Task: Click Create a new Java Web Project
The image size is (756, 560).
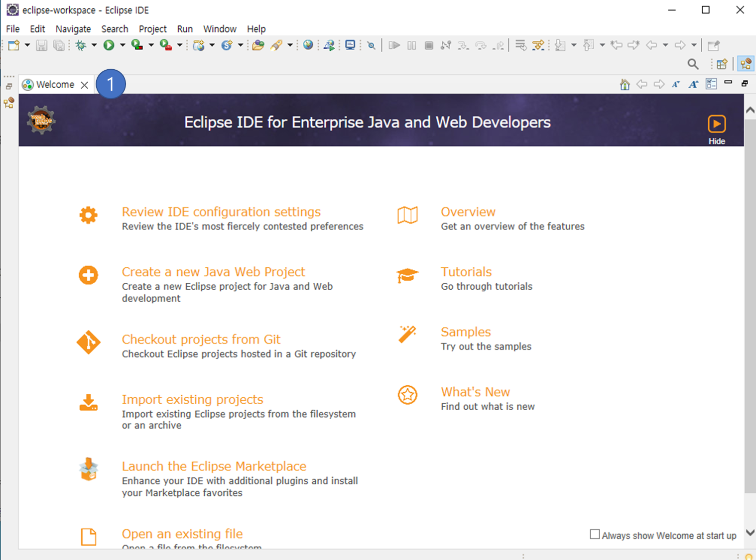Action: [213, 272]
